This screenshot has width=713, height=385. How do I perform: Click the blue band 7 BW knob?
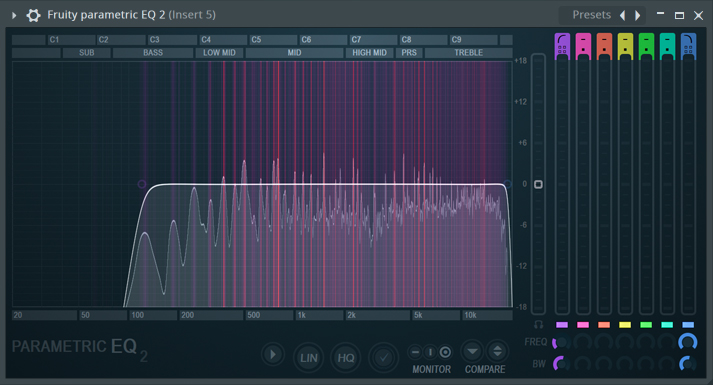pos(688,364)
